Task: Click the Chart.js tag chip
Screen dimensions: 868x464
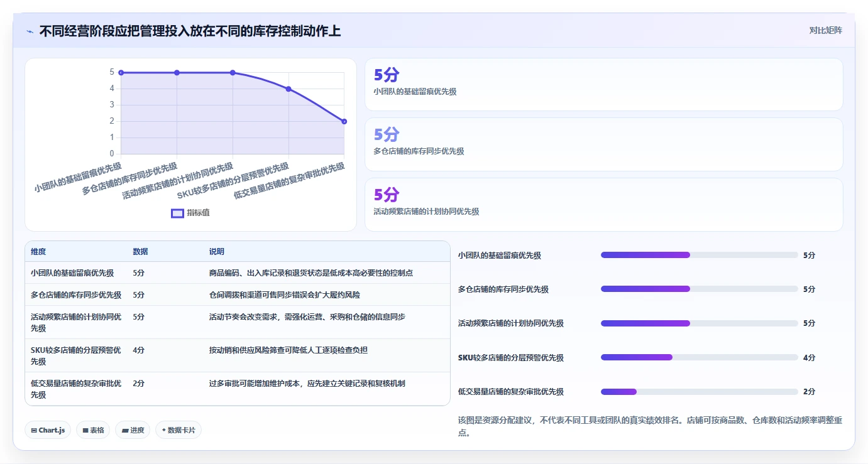Action: [48, 430]
